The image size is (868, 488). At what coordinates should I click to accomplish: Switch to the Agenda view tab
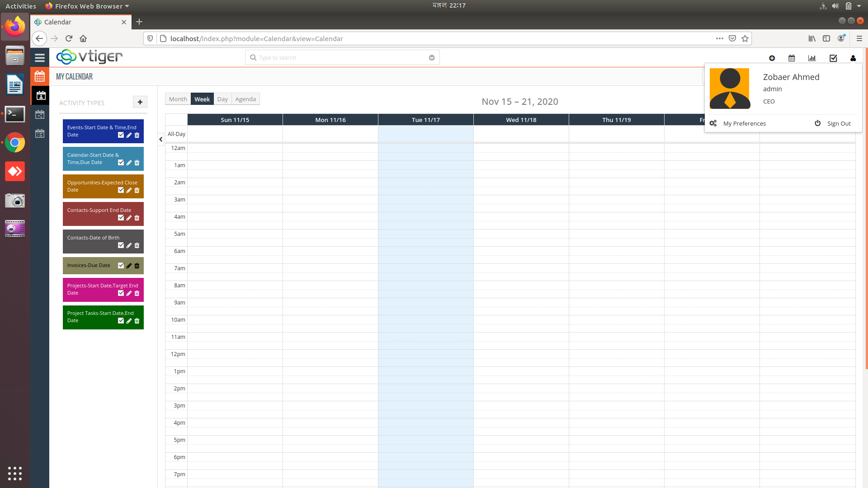245,99
